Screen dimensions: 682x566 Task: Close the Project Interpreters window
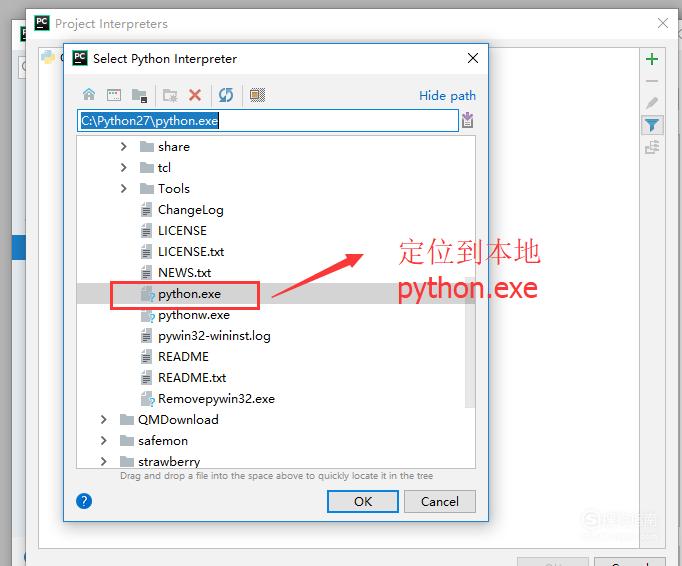pos(663,23)
